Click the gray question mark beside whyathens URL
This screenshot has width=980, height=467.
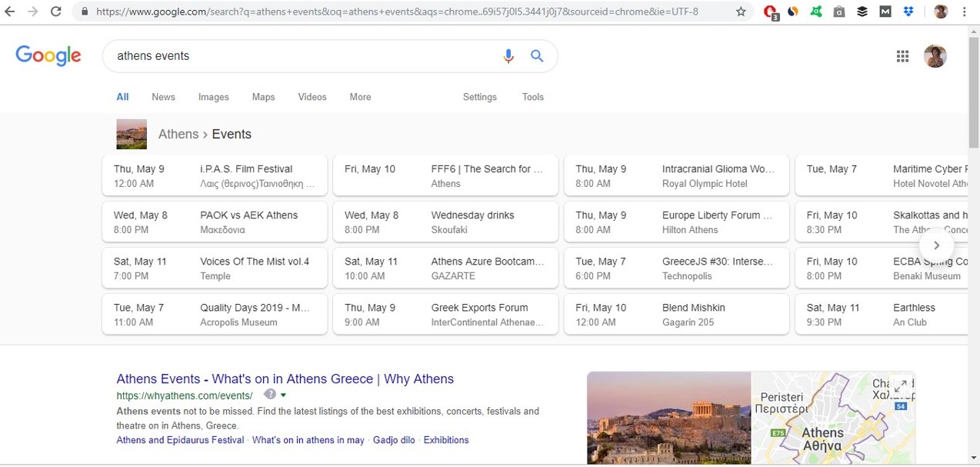click(x=269, y=395)
